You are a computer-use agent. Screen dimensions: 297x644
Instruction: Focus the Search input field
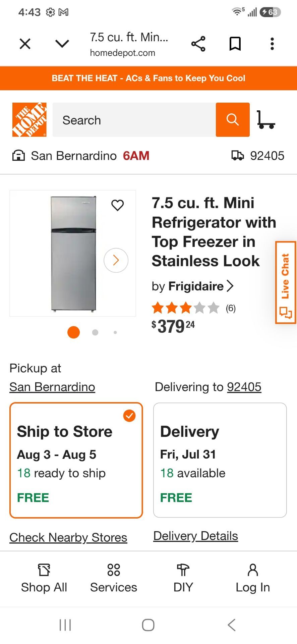pyautogui.click(x=134, y=120)
